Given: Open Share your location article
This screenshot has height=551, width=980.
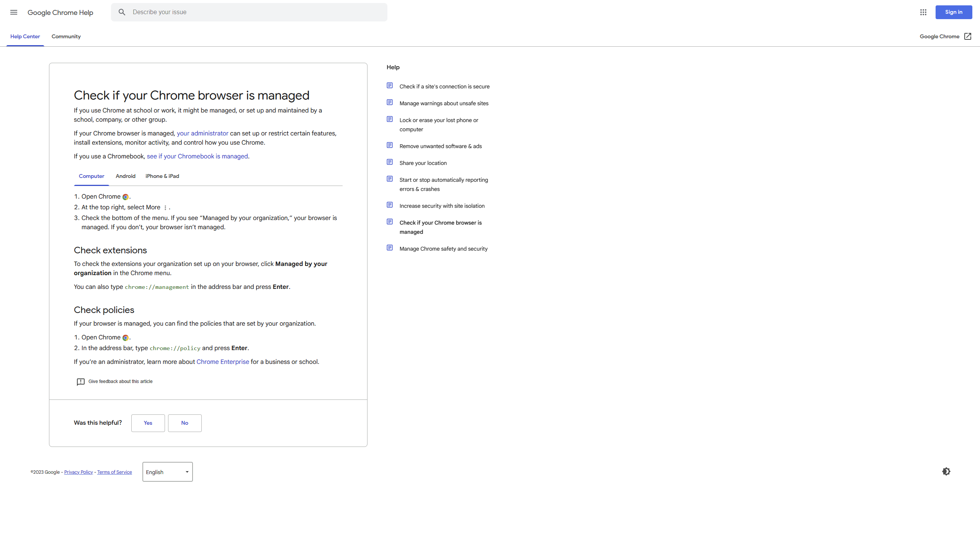Looking at the screenshot, I should tap(423, 163).
